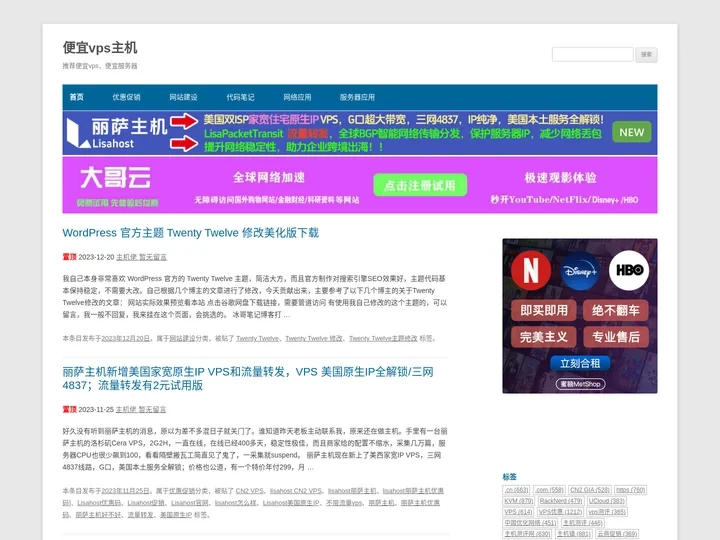Click the CN2 VPS tag link
720x540 pixels.
coord(250,491)
